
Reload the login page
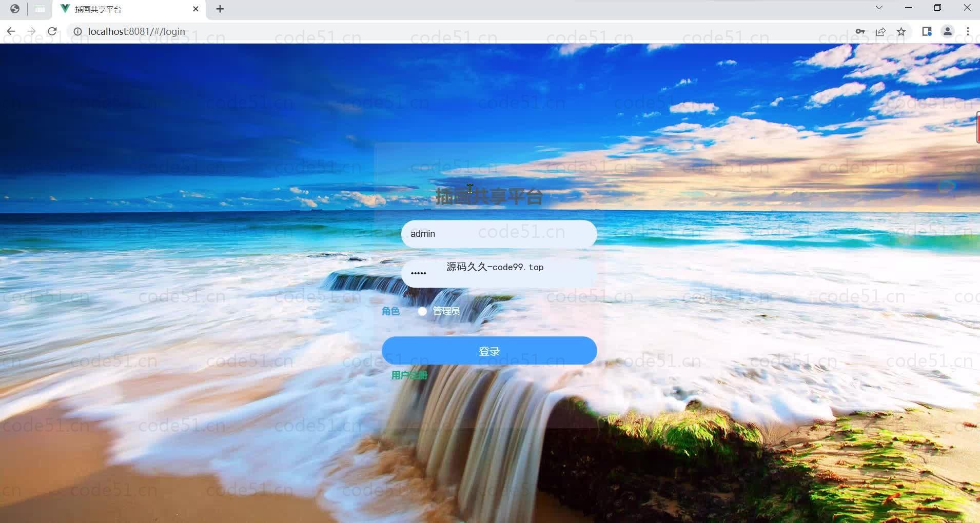[x=52, y=32]
